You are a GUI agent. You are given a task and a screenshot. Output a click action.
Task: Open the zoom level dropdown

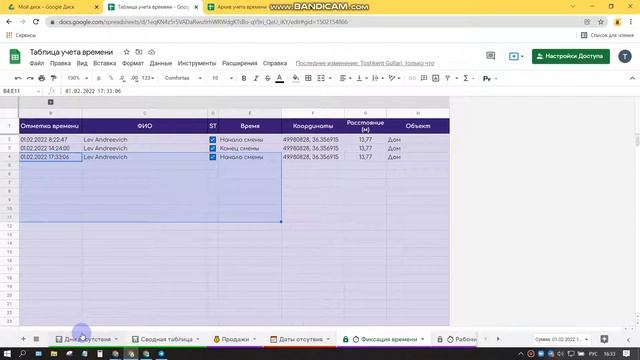click(x=78, y=78)
